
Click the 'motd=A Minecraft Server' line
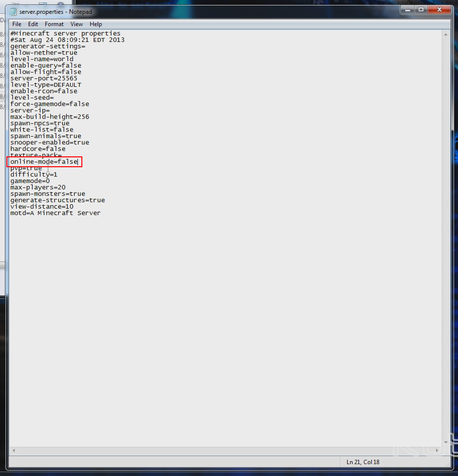(x=55, y=213)
